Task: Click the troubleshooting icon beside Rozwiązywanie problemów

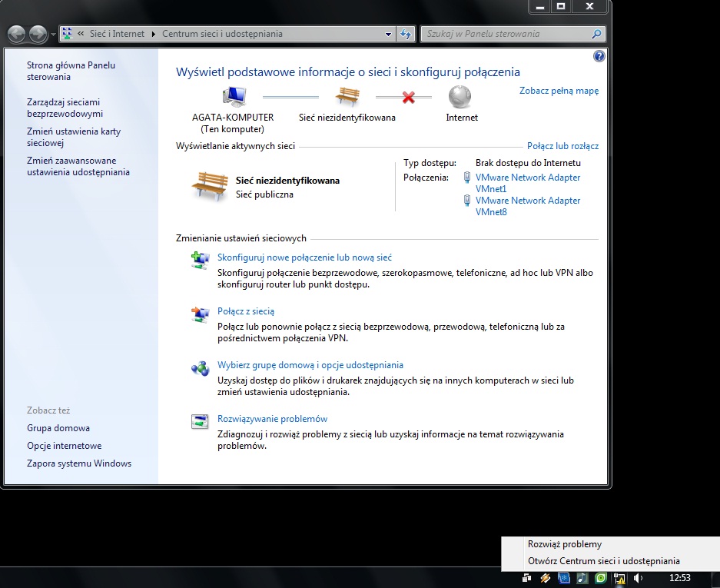Action: click(x=200, y=422)
